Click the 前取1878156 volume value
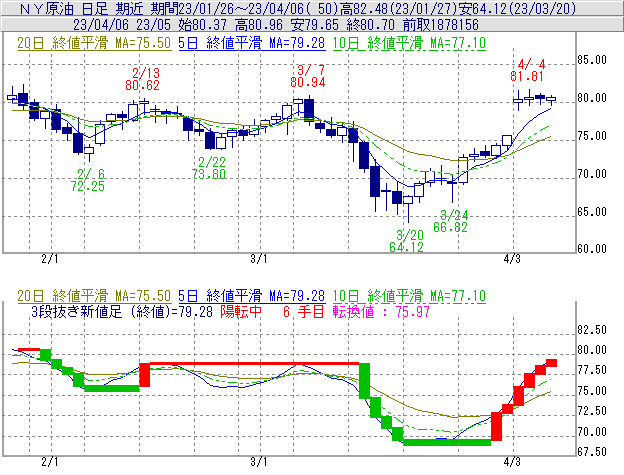624x475 pixels. point(441,25)
